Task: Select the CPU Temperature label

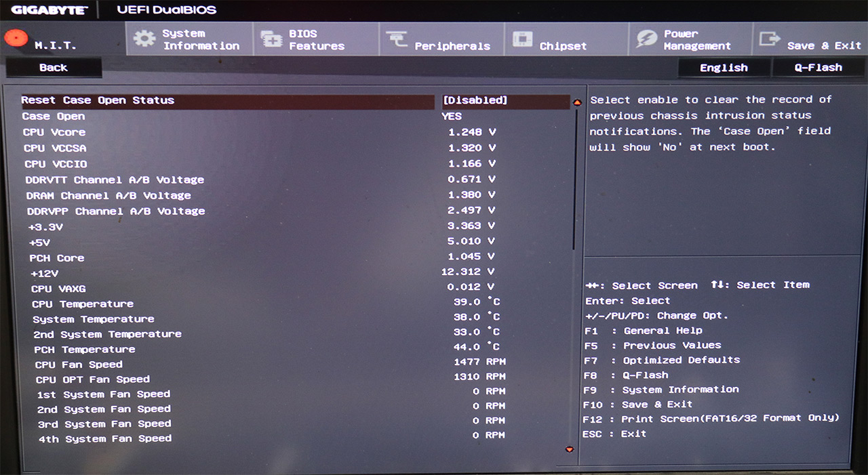Action: pos(83,304)
